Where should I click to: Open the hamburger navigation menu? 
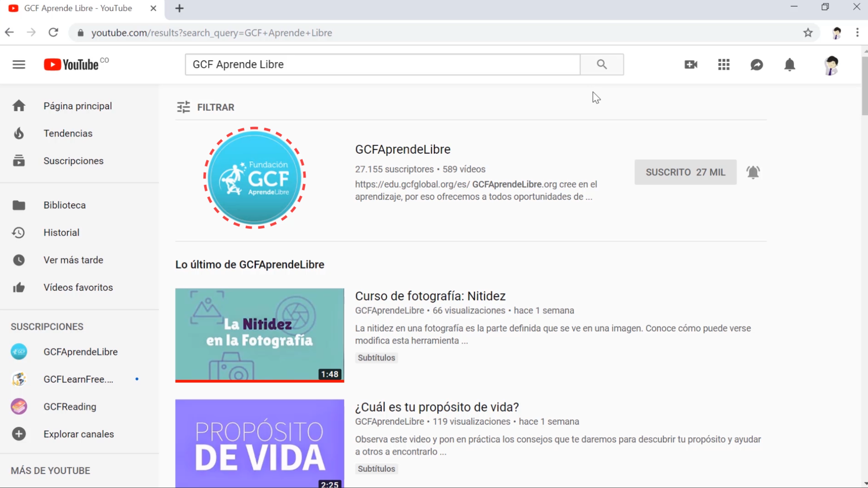[x=19, y=64]
